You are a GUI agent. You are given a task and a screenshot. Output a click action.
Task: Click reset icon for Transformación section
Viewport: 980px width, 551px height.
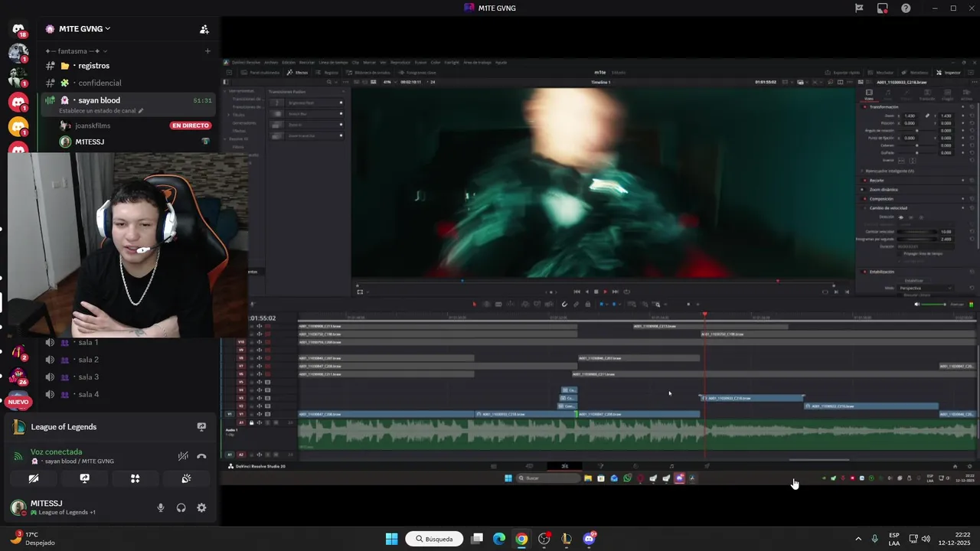[972, 107]
